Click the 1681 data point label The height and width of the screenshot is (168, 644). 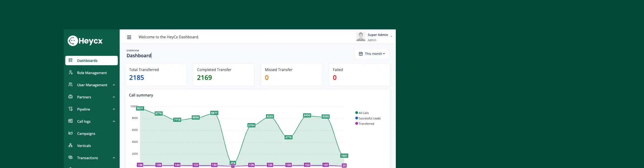click(x=344, y=156)
